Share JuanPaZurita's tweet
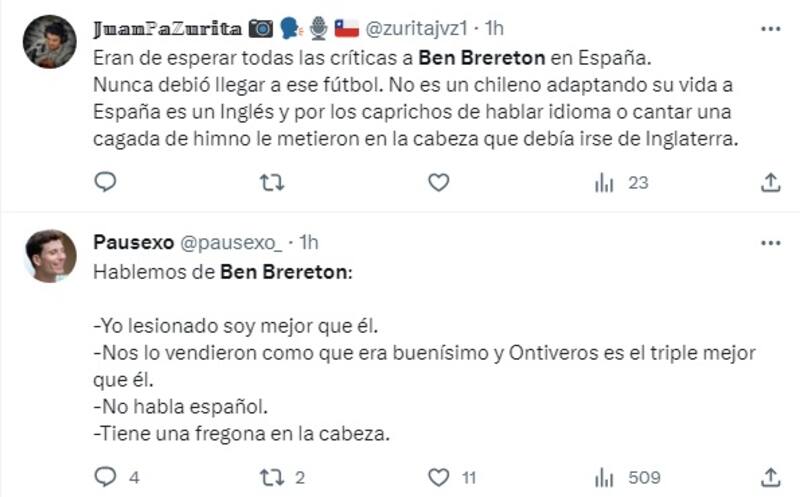This screenshot has width=800, height=497. [770, 183]
